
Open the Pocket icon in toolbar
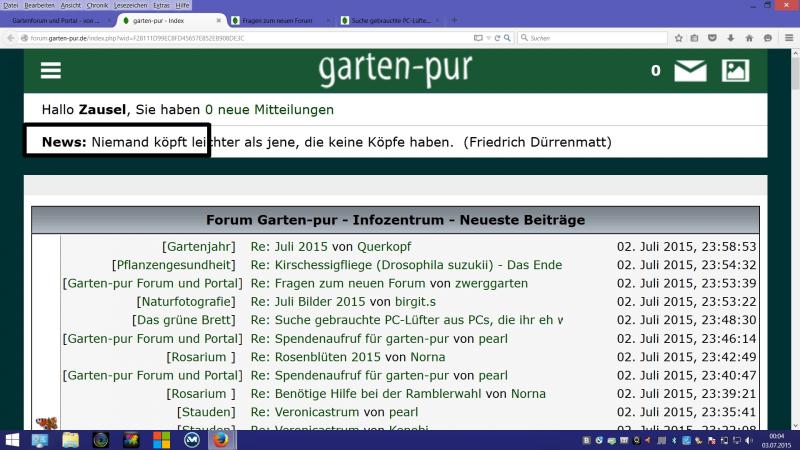tap(712, 38)
